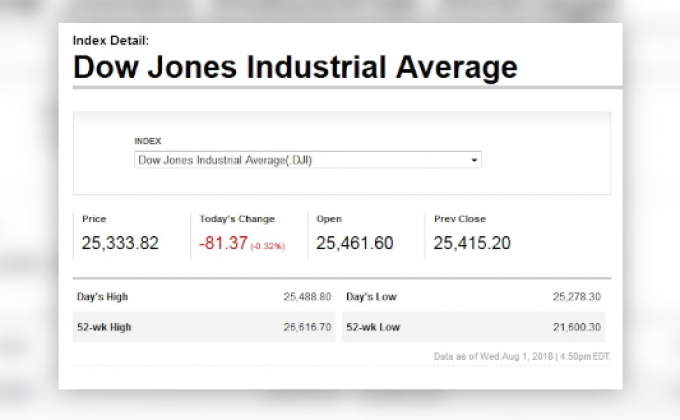Click the Price label
The width and height of the screenshot is (680, 420).
click(x=94, y=219)
